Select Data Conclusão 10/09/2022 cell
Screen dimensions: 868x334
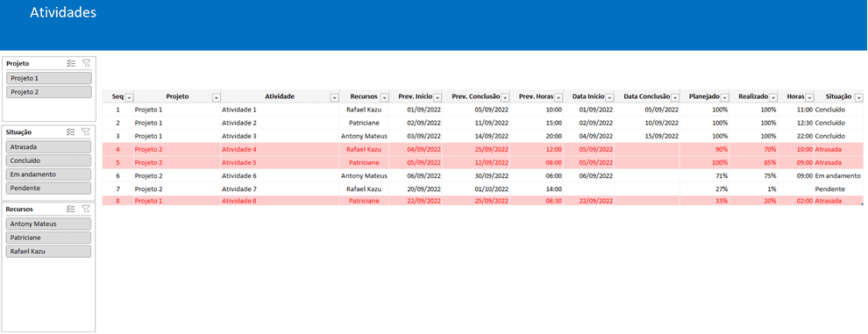click(647, 123)
